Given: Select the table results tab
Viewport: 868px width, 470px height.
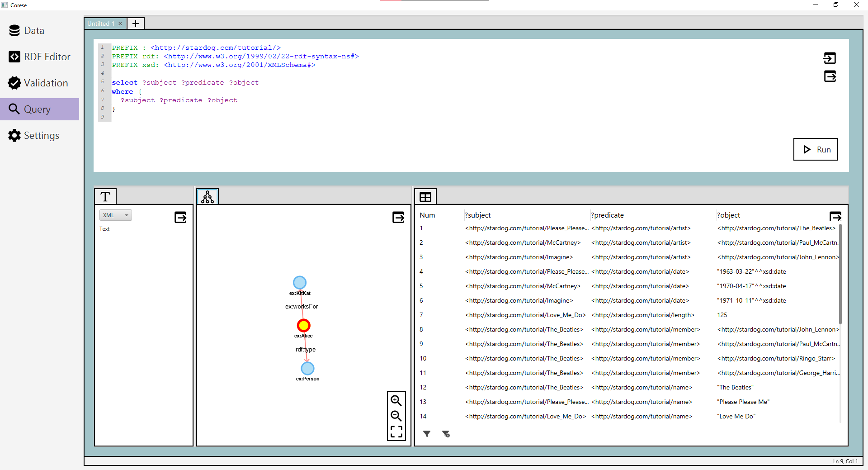Looking at the screenshot, I should point(425,197).
